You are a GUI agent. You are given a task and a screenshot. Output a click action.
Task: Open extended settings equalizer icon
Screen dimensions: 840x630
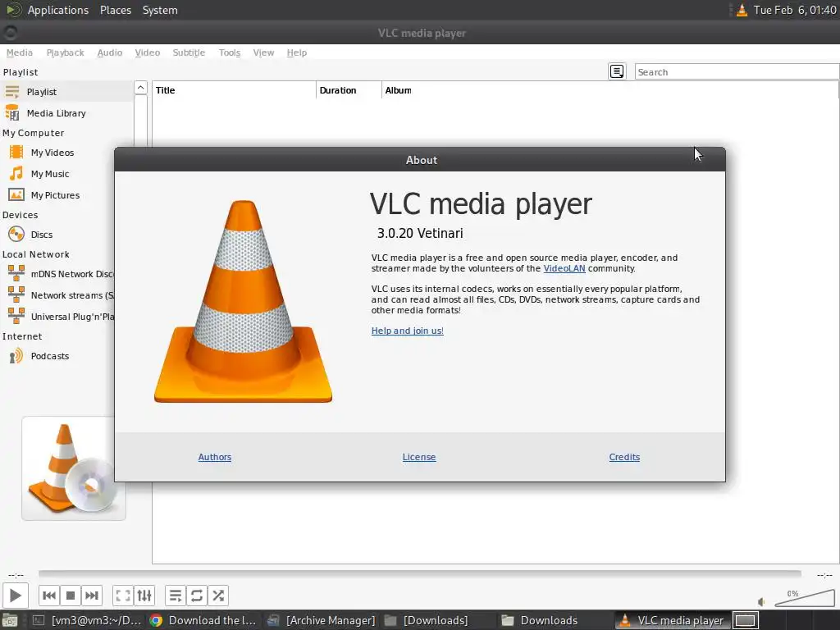pyautogui.click(x=144, y=596)
